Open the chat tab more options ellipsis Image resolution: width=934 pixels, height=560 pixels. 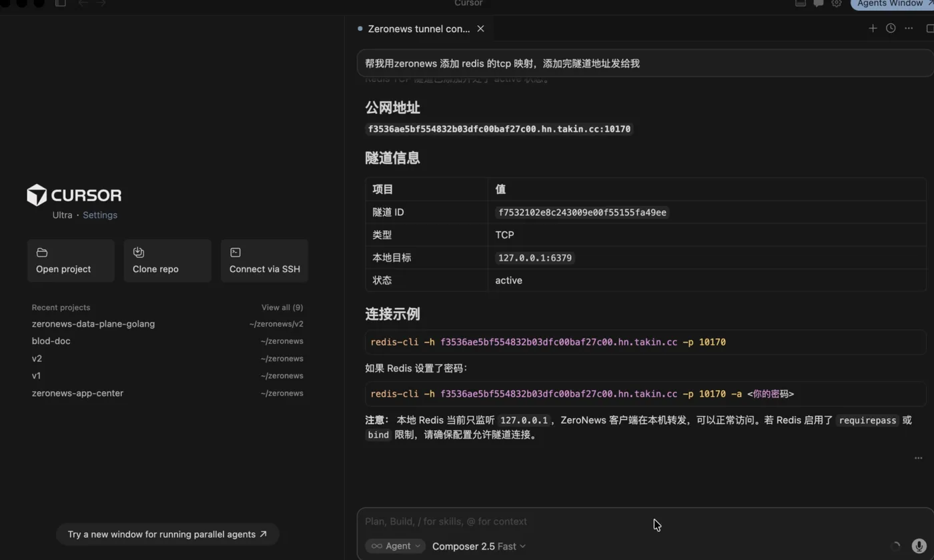pyautogui.click(x=909, y=28)
